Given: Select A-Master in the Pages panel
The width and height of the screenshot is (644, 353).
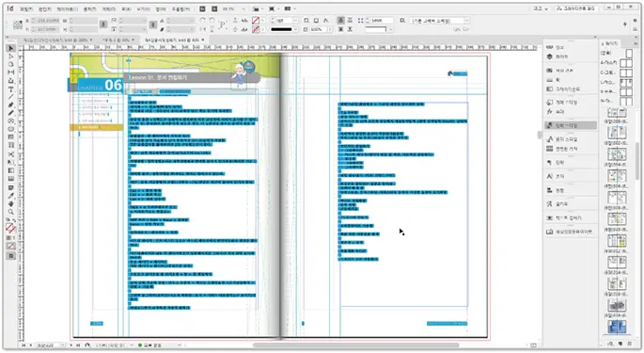Looking at the screenshot, I should pos(616,62).
